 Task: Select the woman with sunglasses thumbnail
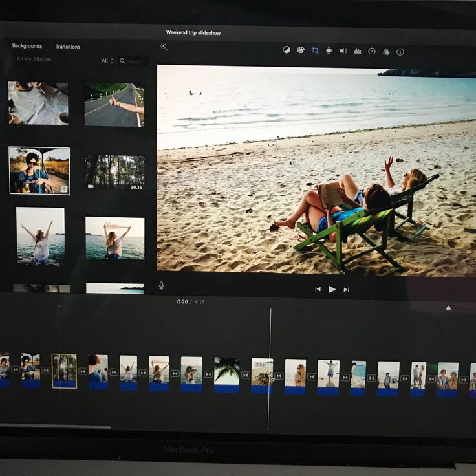pyautogui.click(x=39, y=171)
